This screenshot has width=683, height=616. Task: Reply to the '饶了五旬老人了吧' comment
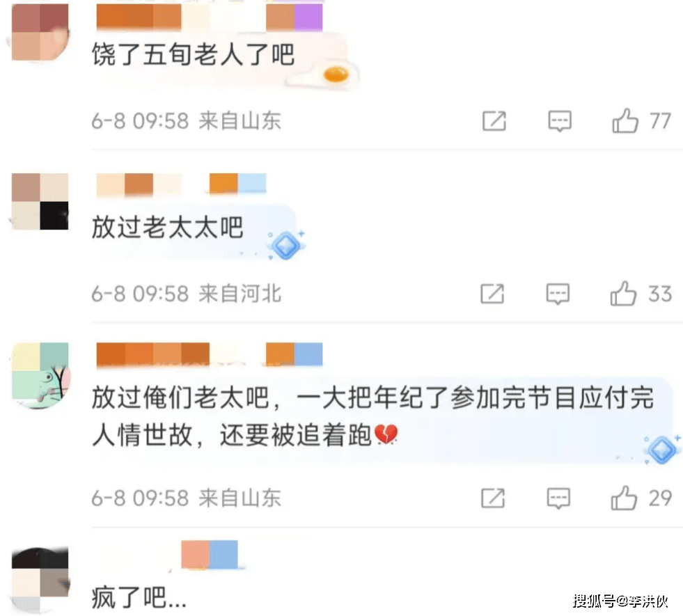pos(560,120)
